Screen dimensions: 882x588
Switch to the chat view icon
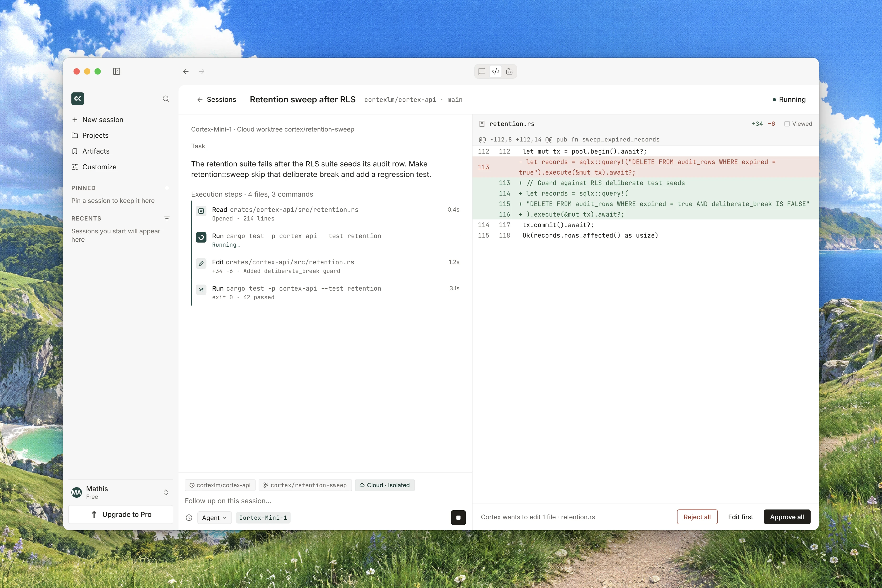pyautogui.click(x=482, y=71)
